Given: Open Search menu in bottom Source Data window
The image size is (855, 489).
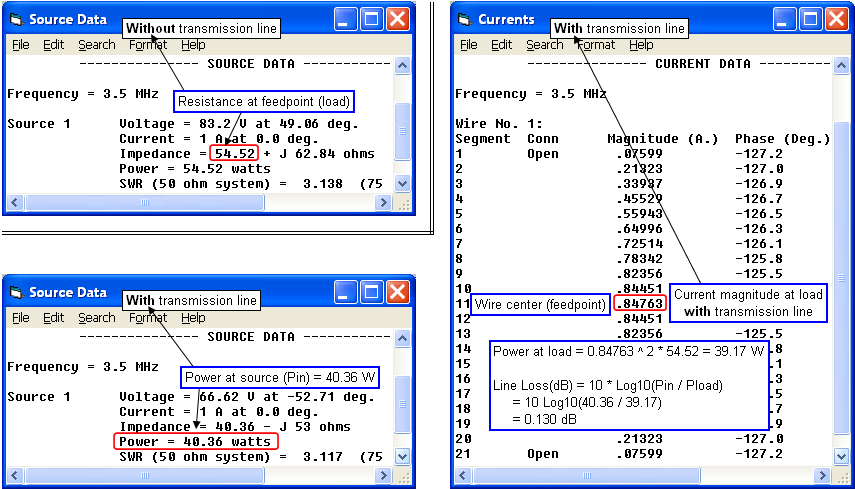Looking at the screenshot, I should pos(96,318).
